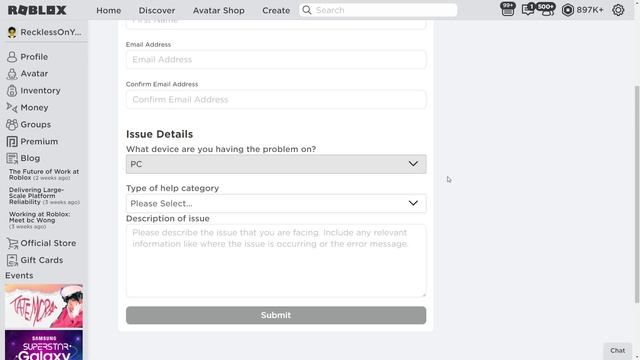
Task: Click the 897K+ Robux balance
Action: 590,10
